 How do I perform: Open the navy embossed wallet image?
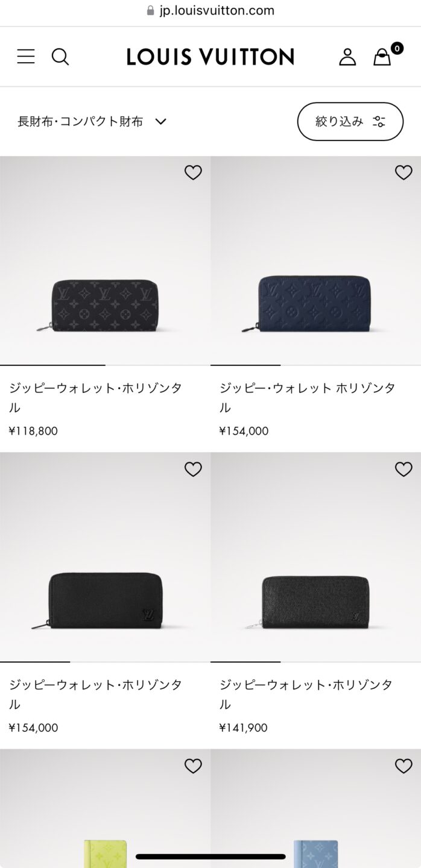(315, 260)
